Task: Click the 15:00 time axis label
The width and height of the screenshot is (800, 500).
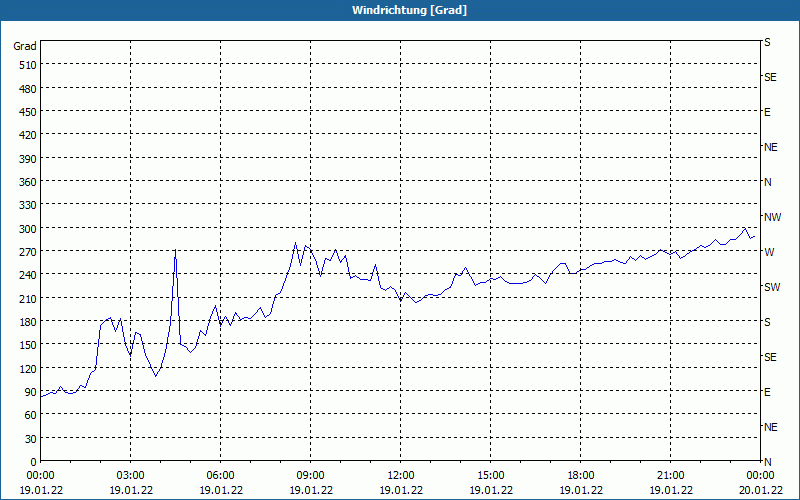Action: coord(491,476)
